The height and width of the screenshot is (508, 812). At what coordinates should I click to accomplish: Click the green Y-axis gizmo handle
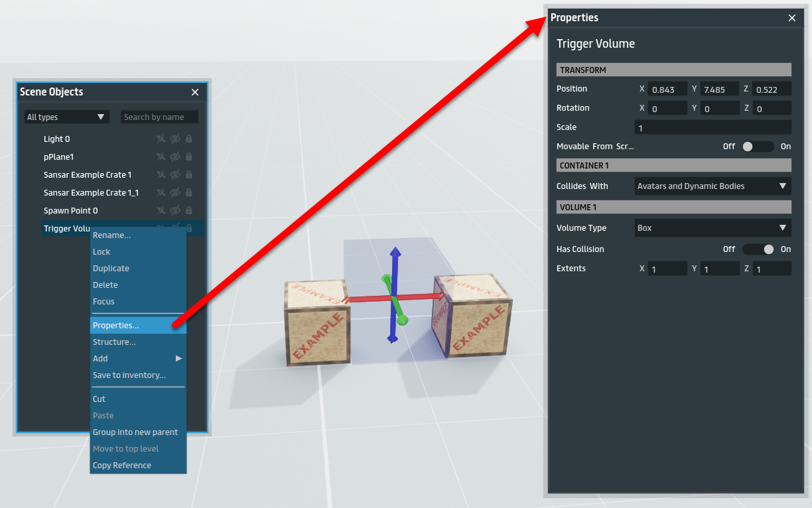401,320
